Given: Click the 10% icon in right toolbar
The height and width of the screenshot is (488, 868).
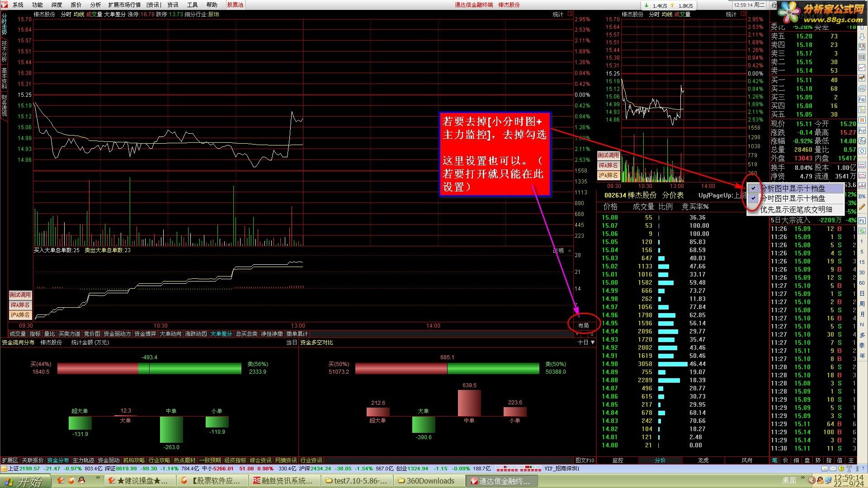Looking at the screenshot, I should tap(862, 197).
